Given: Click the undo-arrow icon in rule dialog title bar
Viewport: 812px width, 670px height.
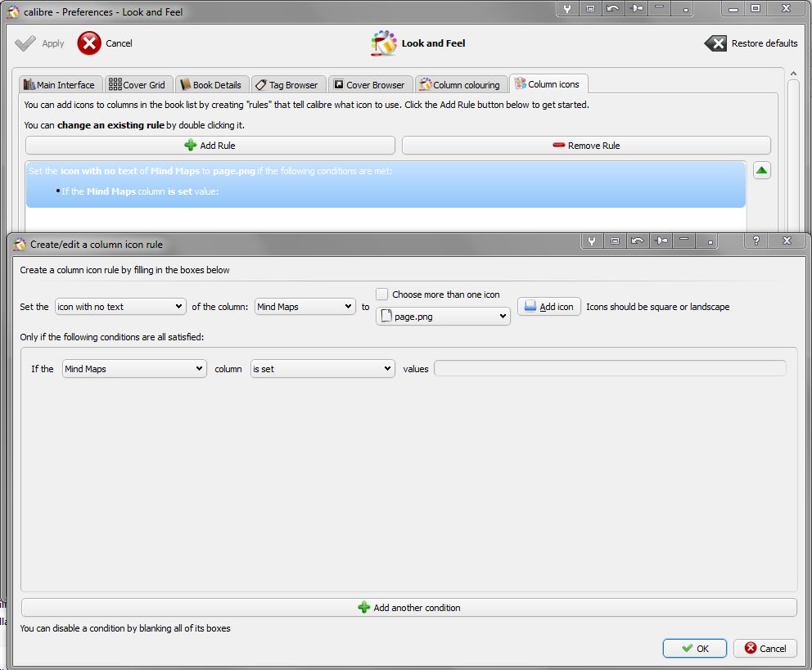Looking at the screenshot, I should click(x=638, y=241).
